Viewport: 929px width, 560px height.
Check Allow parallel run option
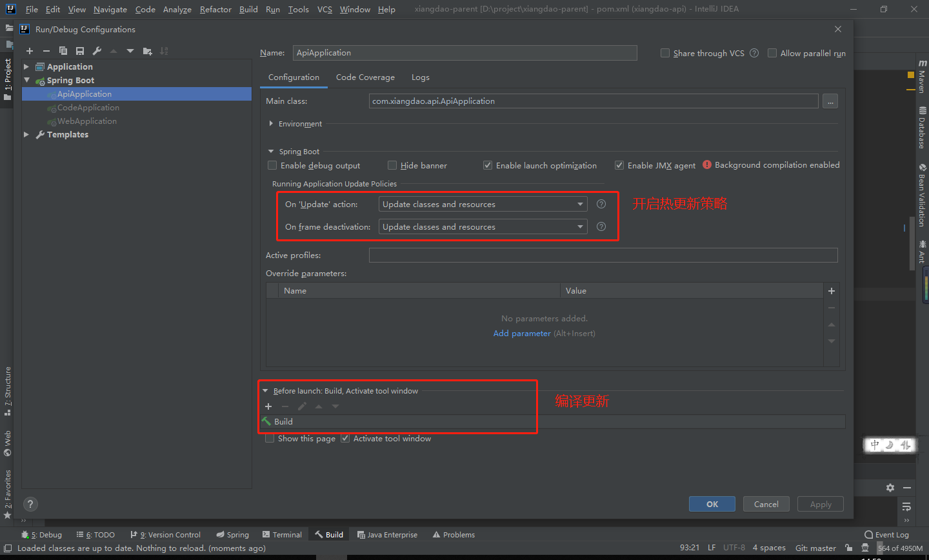pyautogui.click(x=772, y=54)
